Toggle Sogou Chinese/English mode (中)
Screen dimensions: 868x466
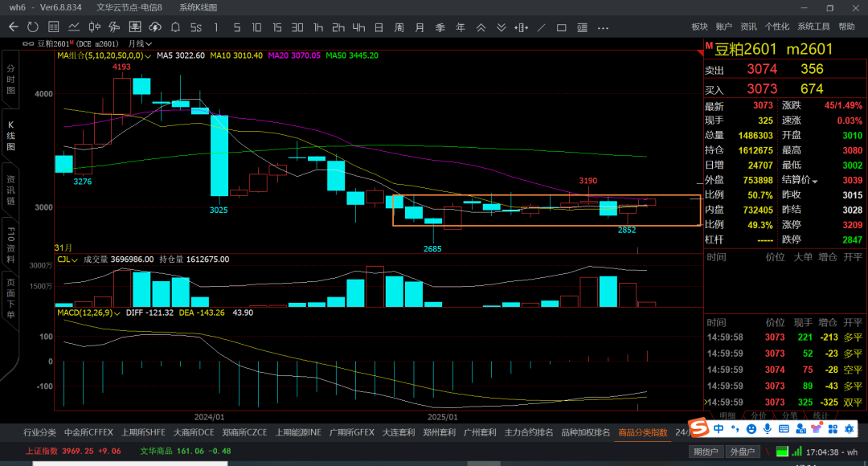pyautogui.click(x=719, y=429)
